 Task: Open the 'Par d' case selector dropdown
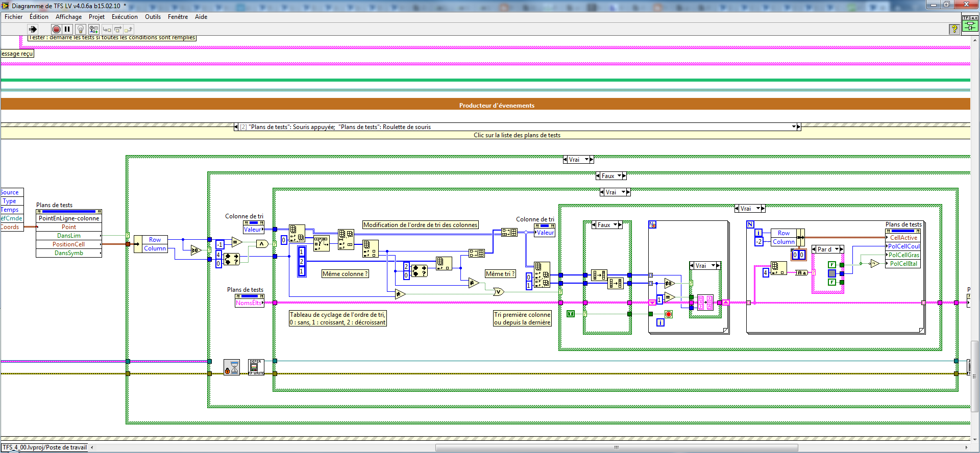(x=837, y=249)
